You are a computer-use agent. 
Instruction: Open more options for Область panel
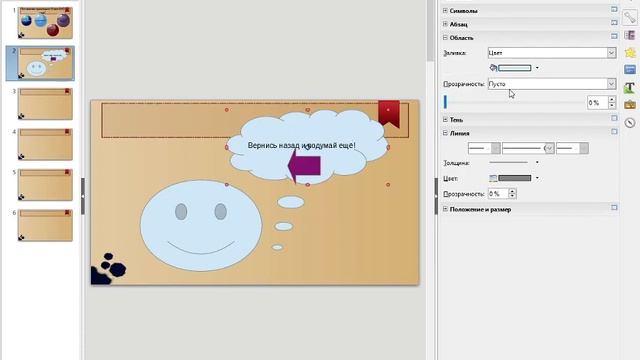coord(614,36)
